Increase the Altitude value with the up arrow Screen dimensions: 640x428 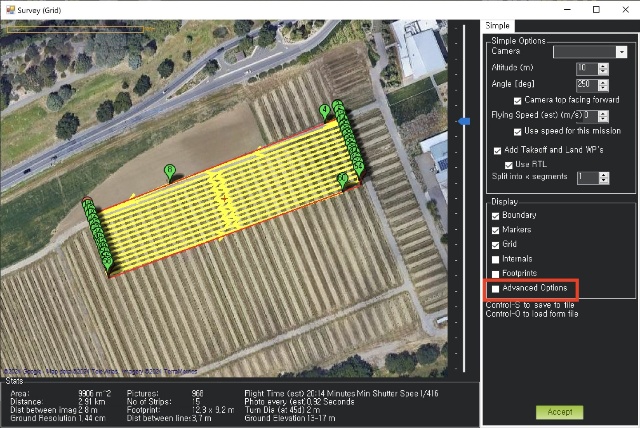[x=603, y=64]
